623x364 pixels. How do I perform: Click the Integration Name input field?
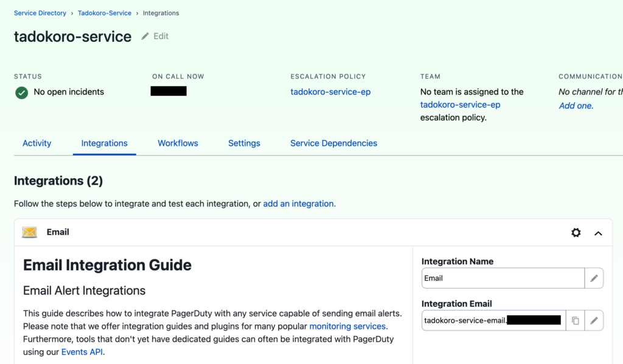(x=503, y=278)
